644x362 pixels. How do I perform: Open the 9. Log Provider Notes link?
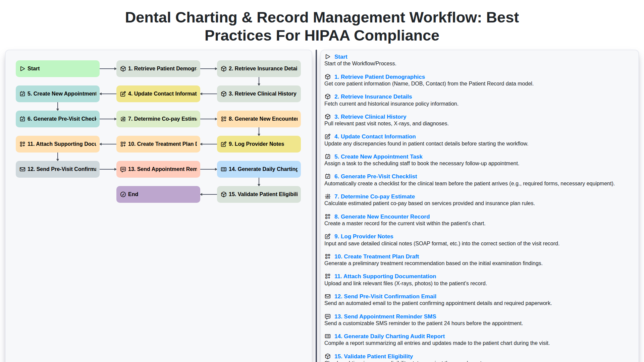tap(364, 236)
